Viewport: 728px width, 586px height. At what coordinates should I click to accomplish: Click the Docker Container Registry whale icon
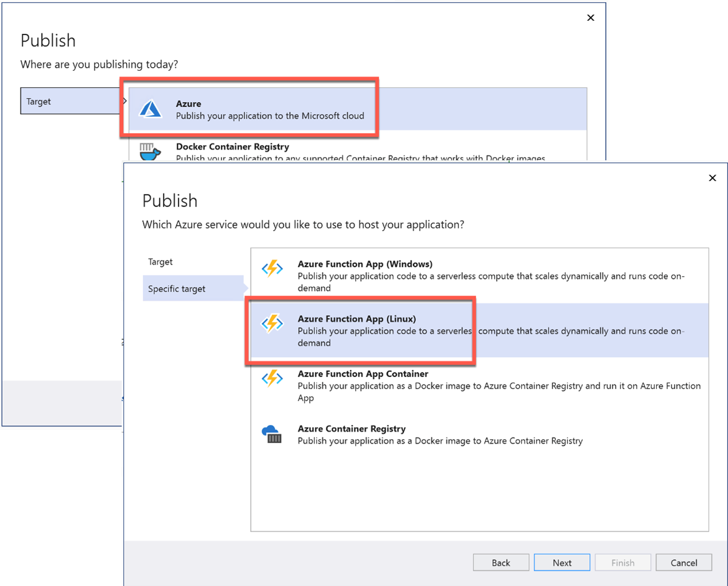[x=150, y=152]
